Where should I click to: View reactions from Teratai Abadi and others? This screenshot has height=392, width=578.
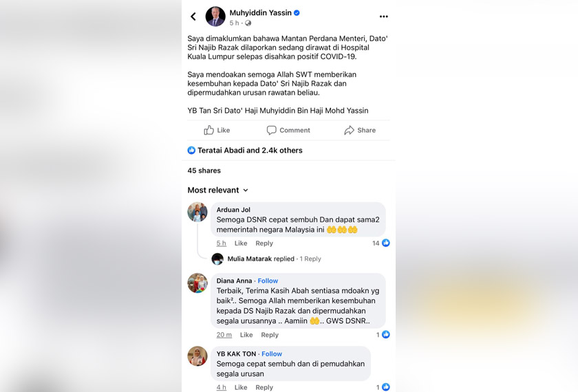click(x=245, y=151)
